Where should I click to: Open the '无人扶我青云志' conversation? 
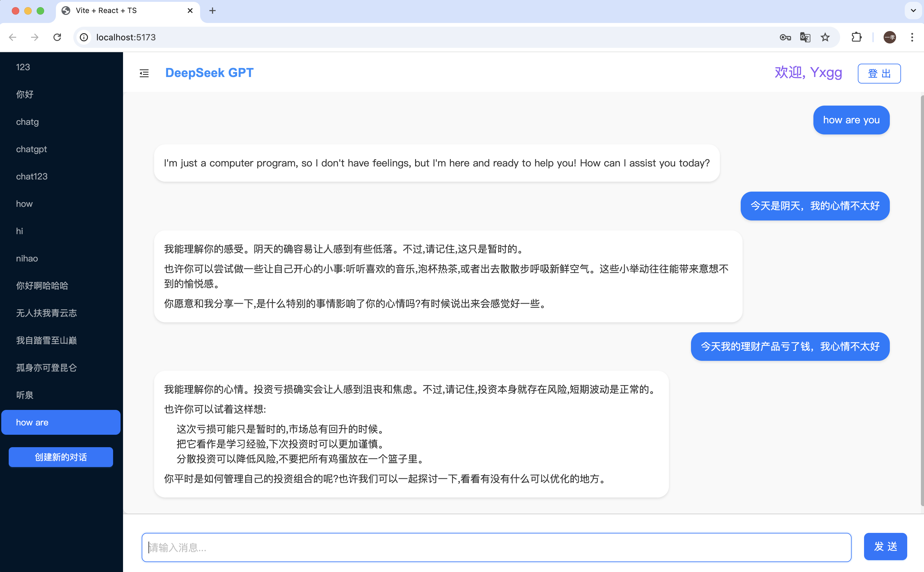tap(46, 313)
